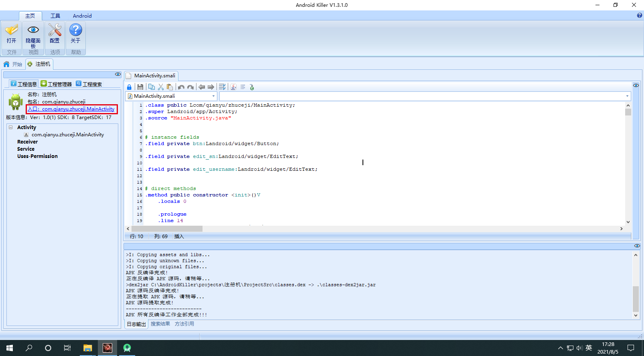Click the '行: 10' status bar entry
Image resolution: width=644 pixels, height=356 pixels.
[136, 237]
